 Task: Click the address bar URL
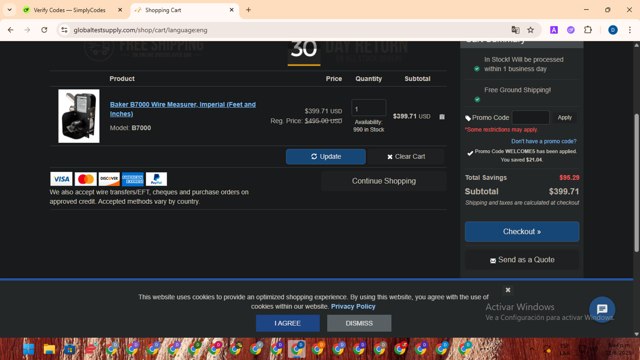point(140,30)
